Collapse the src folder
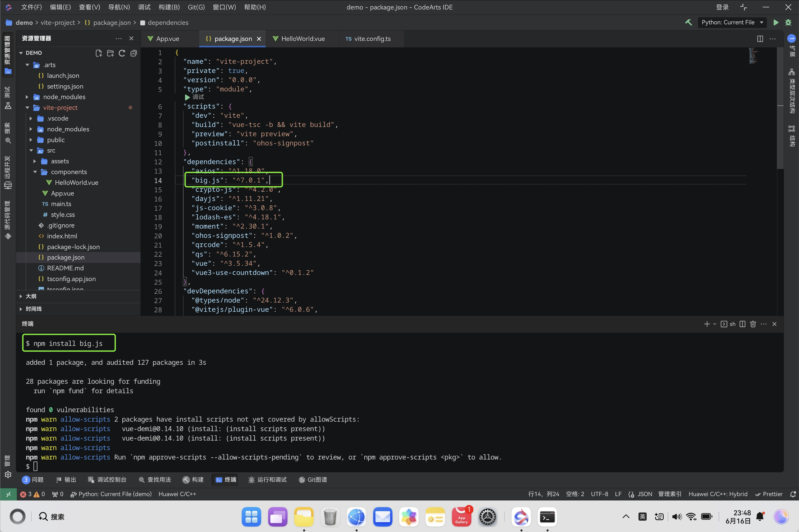Viewport: 799px width, 532px height. (31, 150)
